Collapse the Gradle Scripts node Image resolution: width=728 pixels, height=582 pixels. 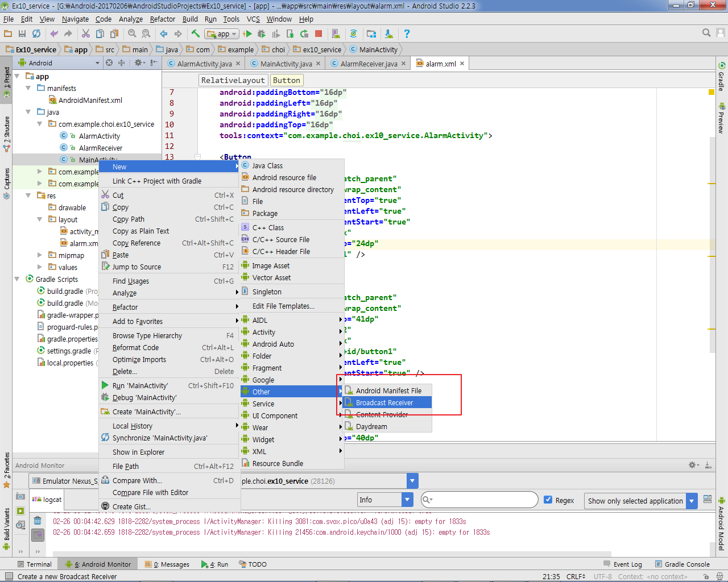pyautogui.click(x=17, y=279)
